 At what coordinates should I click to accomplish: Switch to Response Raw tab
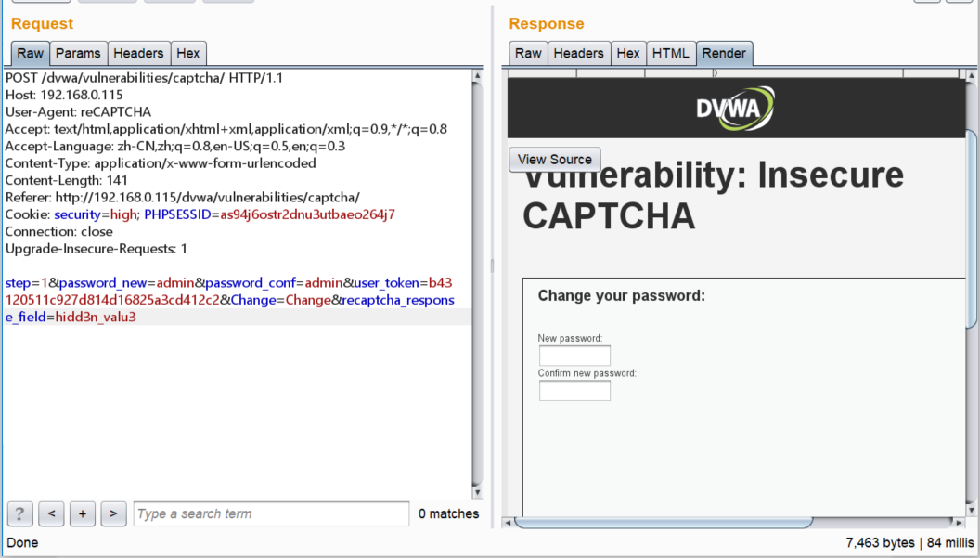[x=528, y=54]
